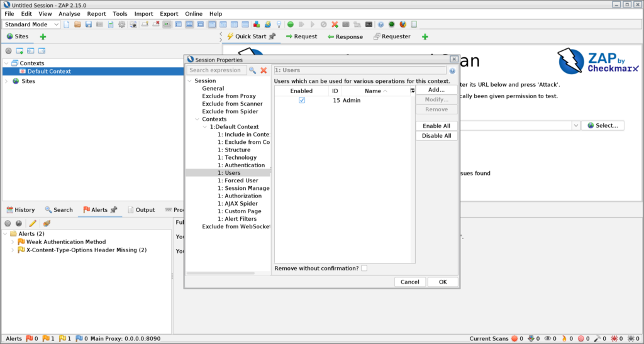Open the Standard Mode dropdown
Screen dimensions: 644x344
tap(31, 25)
